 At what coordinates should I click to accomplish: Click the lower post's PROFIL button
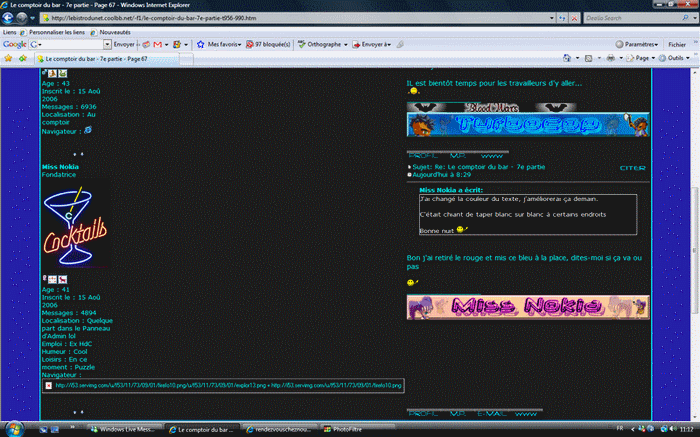click(422, 414)
